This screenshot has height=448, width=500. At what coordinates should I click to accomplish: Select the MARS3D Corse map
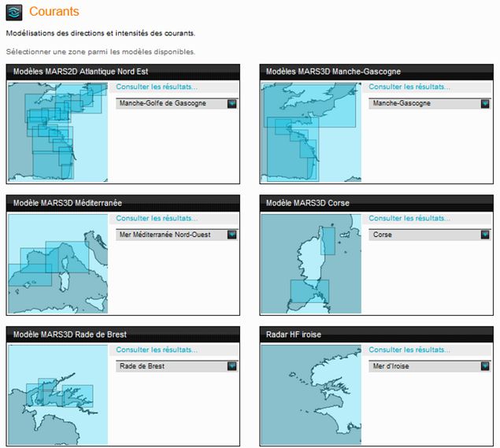311,264
